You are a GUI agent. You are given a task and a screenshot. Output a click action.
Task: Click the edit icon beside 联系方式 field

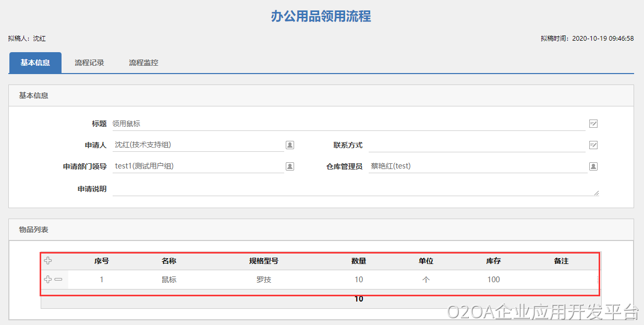coord(593,145)
